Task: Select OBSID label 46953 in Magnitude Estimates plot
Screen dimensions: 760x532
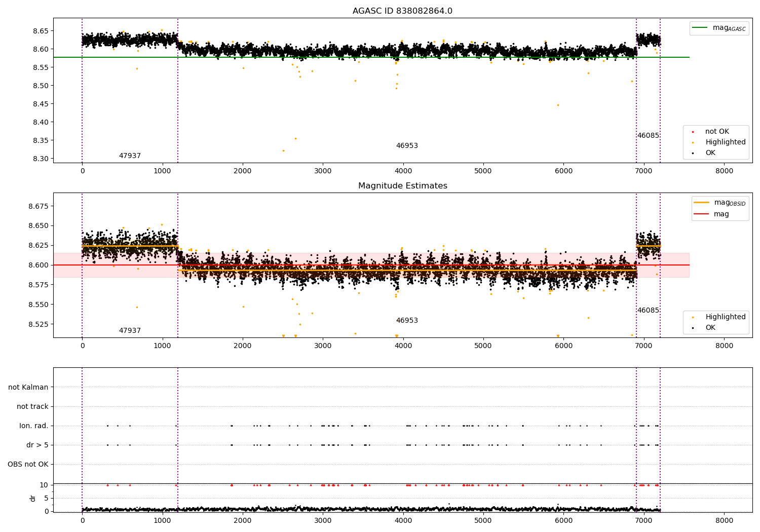Action: point(407,321)
